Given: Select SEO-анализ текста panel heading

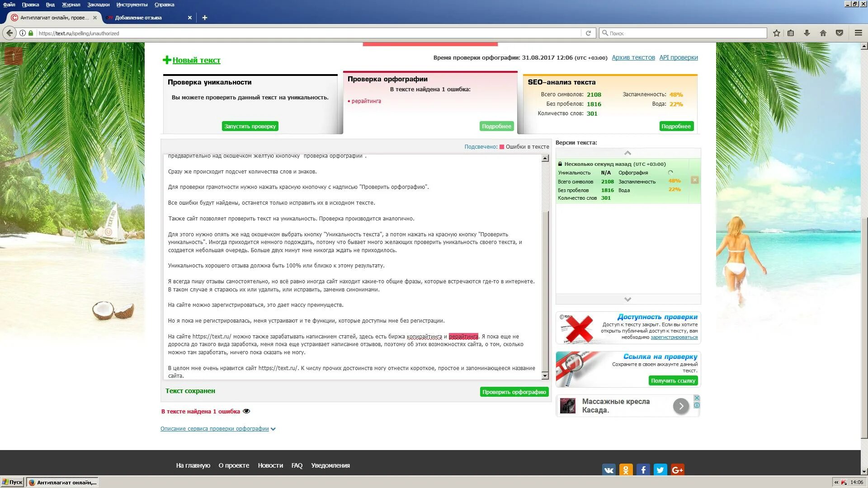Looking at the screenshot, I should [x=561, y=82].
